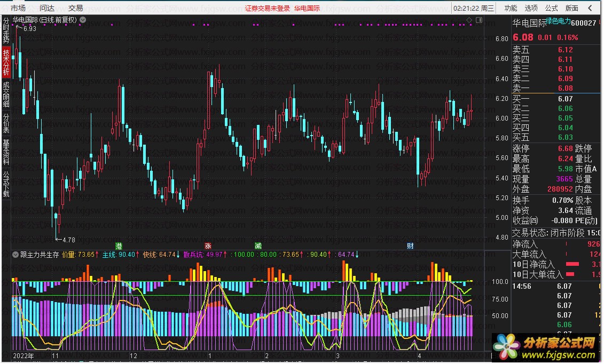604x364 pixels.
Task: Click the 散兵坑: 49.97 indicator value
Action: point(205,255)
